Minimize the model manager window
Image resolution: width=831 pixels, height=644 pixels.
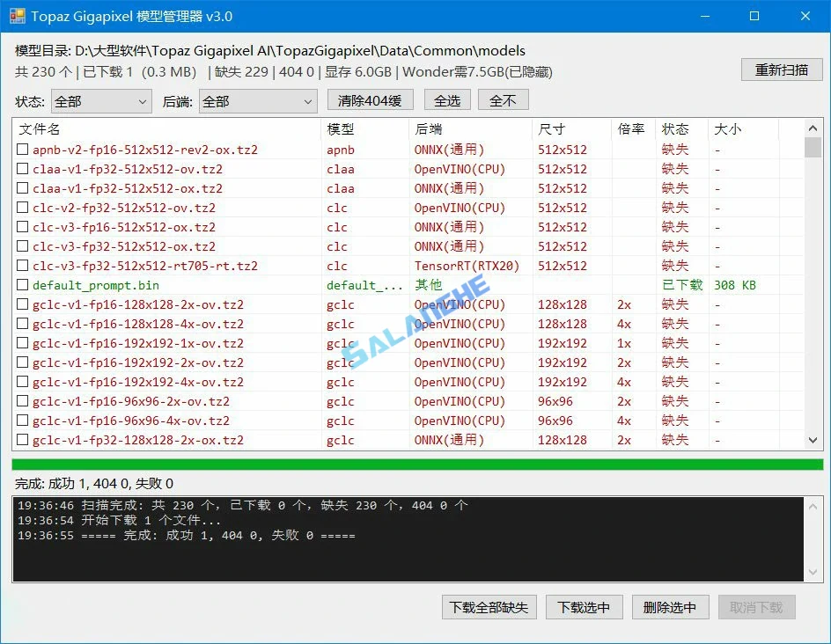click(705, 16)
